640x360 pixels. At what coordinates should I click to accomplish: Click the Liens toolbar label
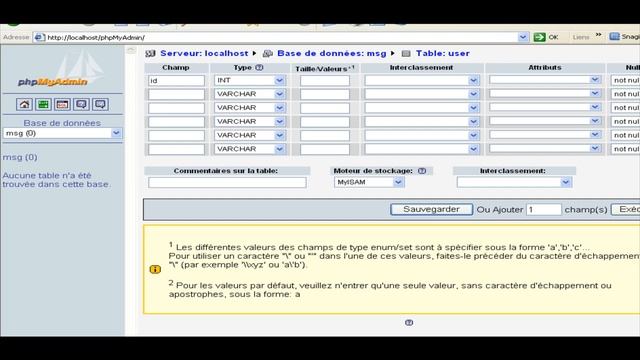tap(580, 37)
